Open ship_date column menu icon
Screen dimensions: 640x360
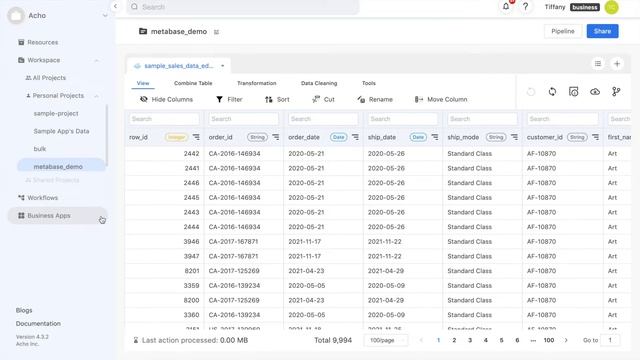pos(435,137)
